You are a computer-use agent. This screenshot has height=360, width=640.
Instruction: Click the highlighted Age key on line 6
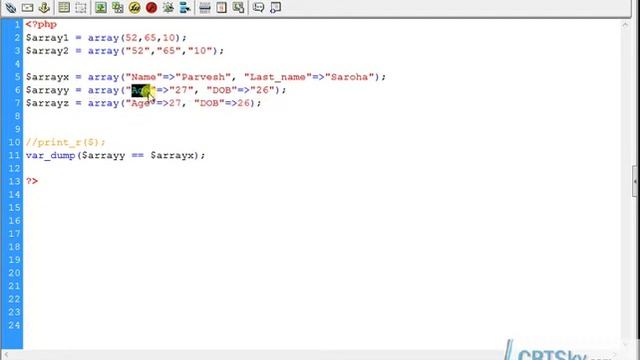[x=141, y=90]
